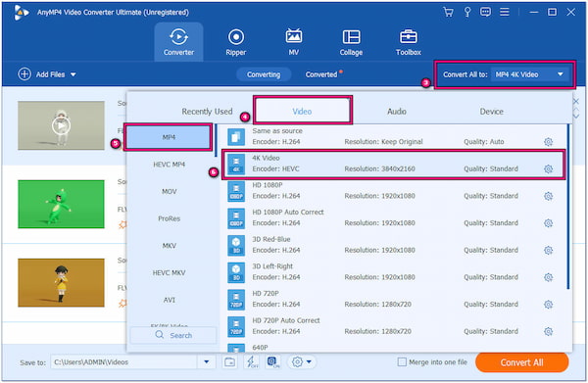This screenshot has height=383, width=588.
Task: Open settings gear for HD 720P profile
Action: 548,305
